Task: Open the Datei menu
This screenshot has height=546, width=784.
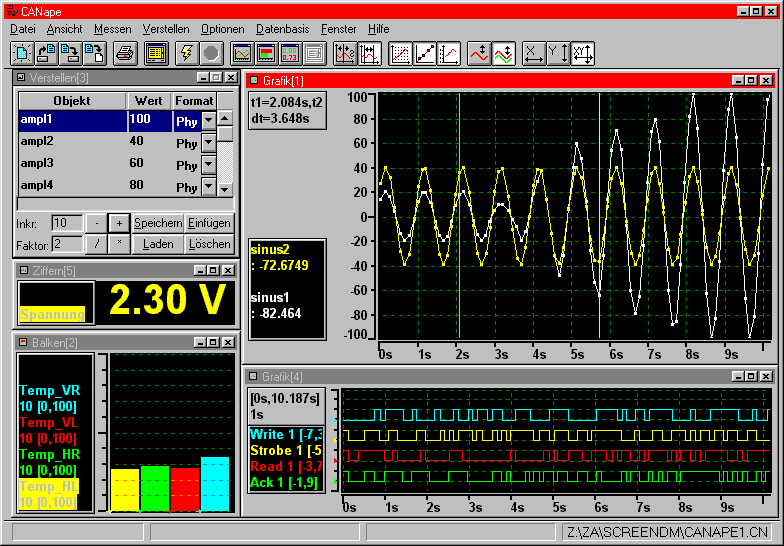Action: point(22,29)
